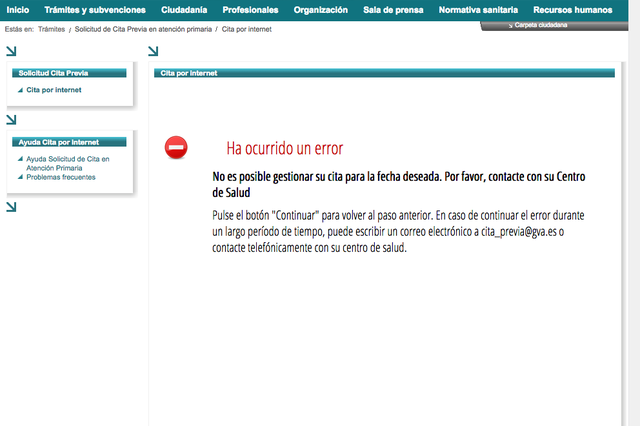Select Ciudadanía in the top navigation
This screenshot has height=426, width=640.
(184, 10)
